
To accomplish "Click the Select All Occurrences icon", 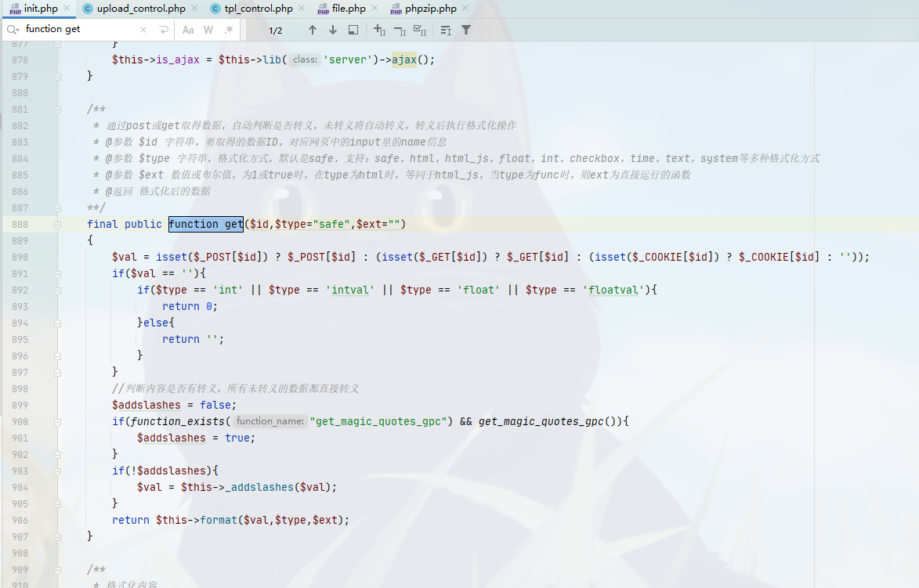I will [419, 30].
